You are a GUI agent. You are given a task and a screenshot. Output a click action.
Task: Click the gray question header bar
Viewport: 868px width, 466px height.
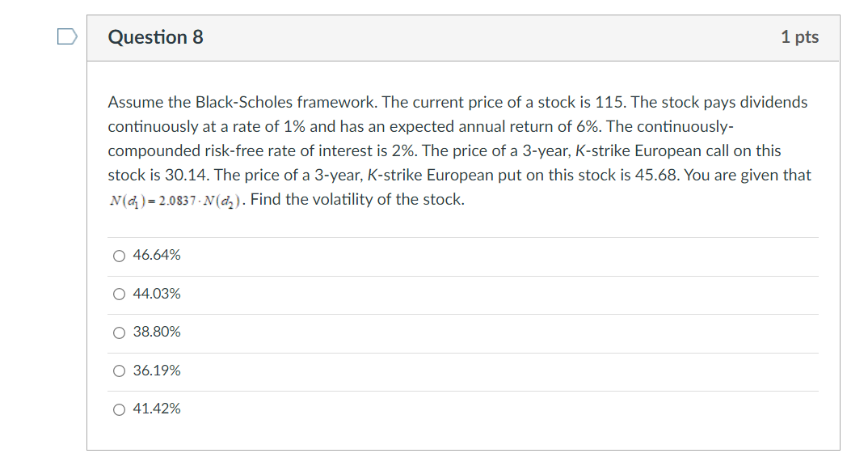pos(463,36)
